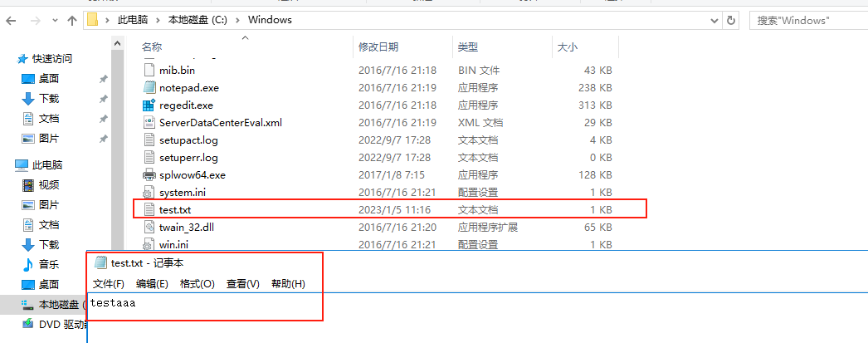Image resolution: width=868 pixels, height=343 pixels.
Task: Click the Notepad icon in title bar
Action: (x=100, y=262)
